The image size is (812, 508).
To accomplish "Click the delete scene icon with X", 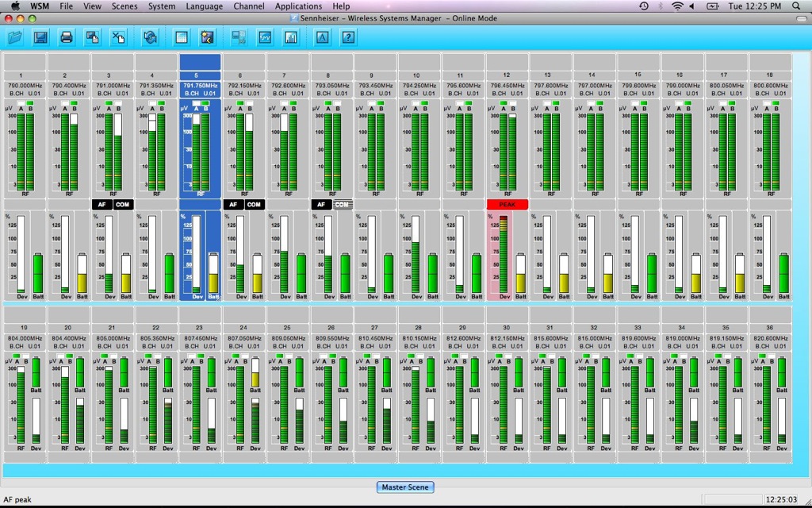I will click(118, 37).
